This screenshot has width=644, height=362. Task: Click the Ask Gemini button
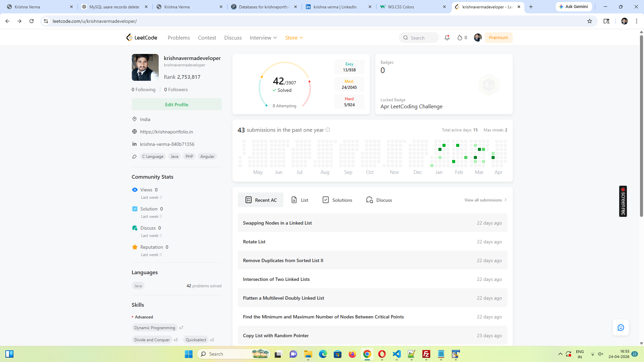[573, 7]
